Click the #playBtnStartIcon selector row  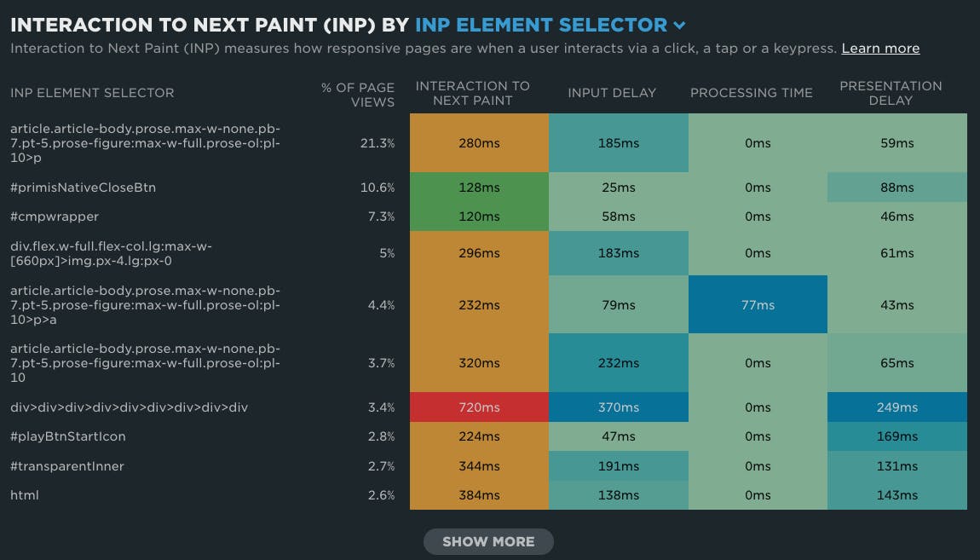click(x=68, y=436)
